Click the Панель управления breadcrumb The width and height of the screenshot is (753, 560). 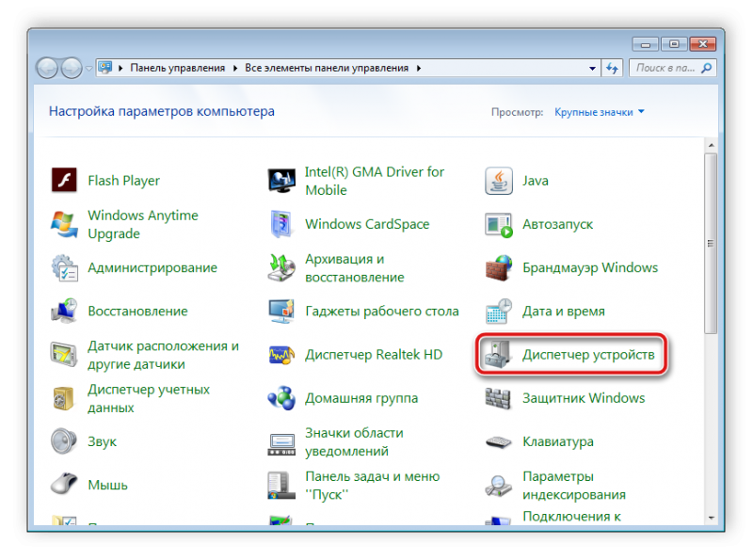point(178,68)
